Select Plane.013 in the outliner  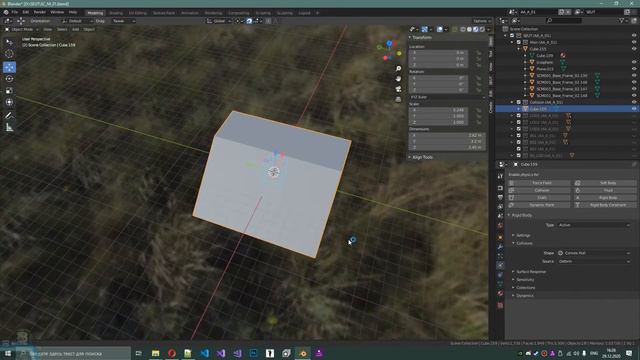pos(544,69)
